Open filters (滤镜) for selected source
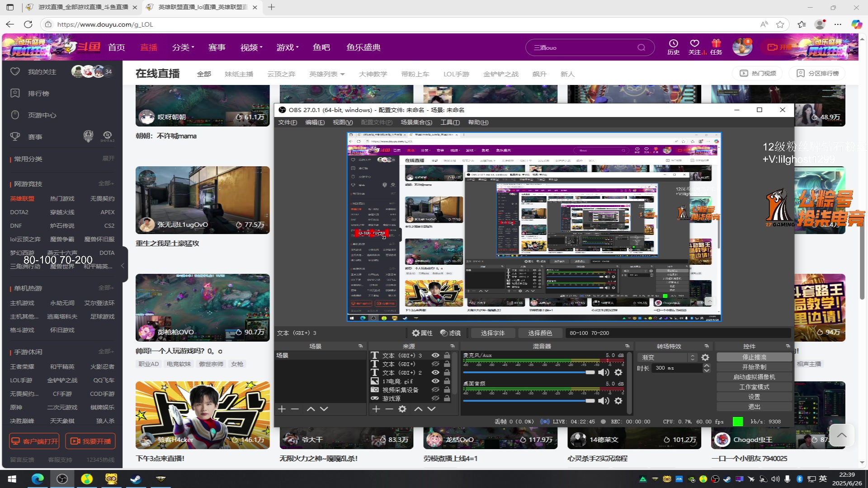 (x=450, y=333)
